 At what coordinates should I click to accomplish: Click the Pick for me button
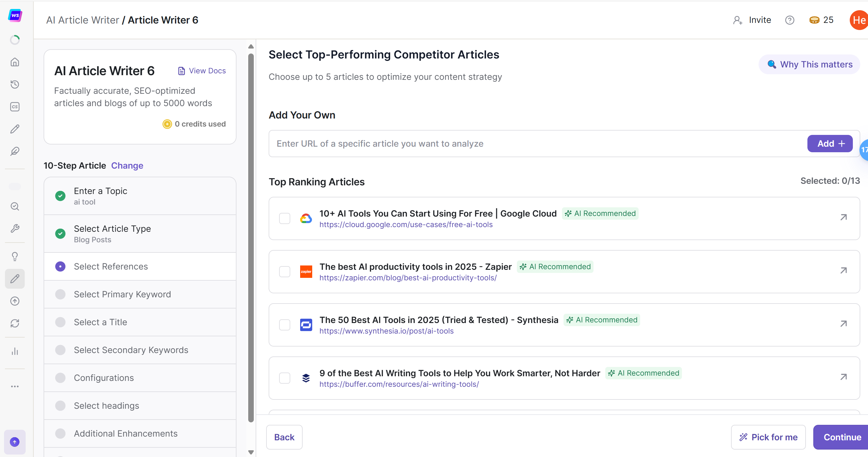click(768, 437)
